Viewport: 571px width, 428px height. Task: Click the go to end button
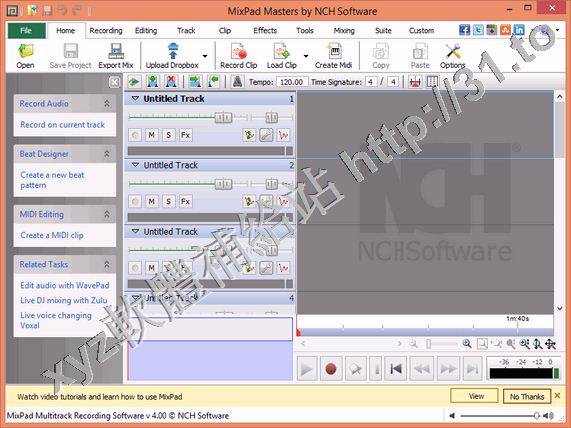tap(472, 369)
